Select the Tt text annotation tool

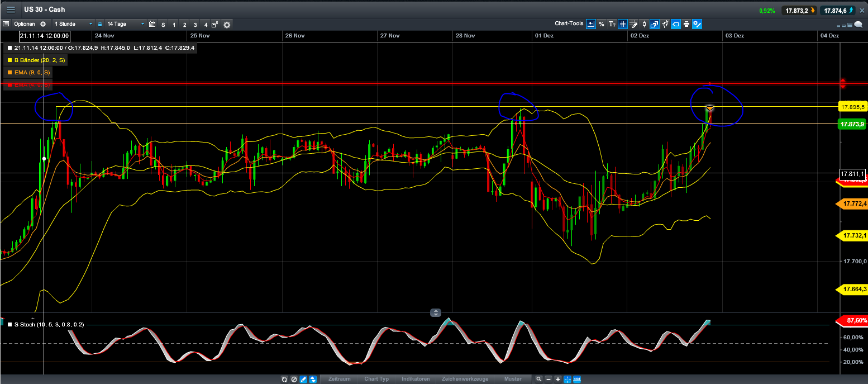[612, 24]
